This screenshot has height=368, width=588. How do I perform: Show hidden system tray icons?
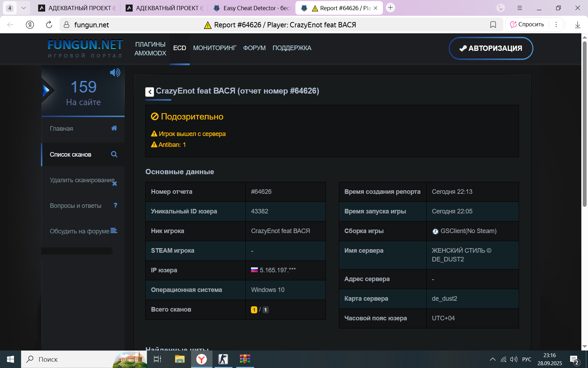(492, 359)
